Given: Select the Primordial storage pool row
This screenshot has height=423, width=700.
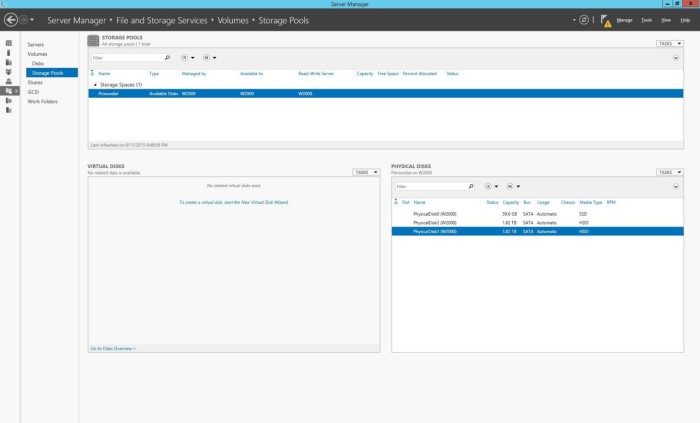Looking at the screenshot, I should (386, 94).
